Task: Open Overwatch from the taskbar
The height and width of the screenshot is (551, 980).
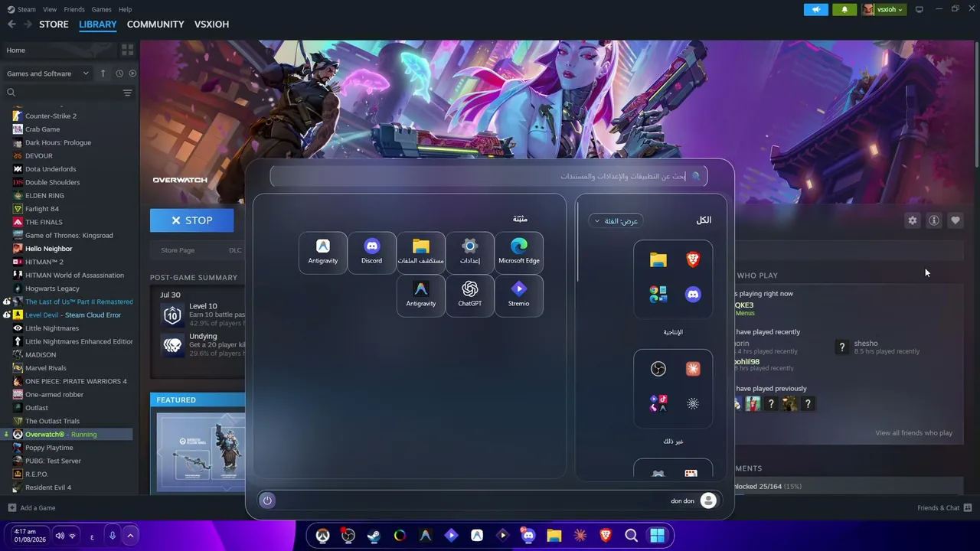Action: [322, 536]
